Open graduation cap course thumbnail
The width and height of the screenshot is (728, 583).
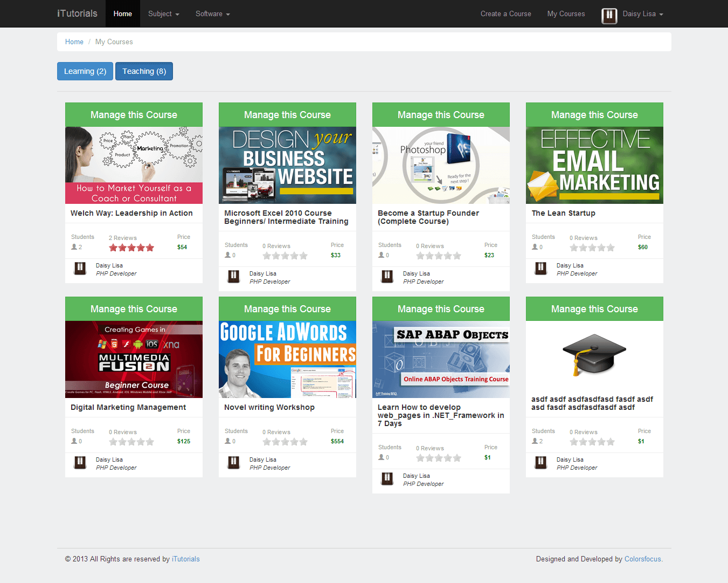pyautogui.click(x=594, y=355)
